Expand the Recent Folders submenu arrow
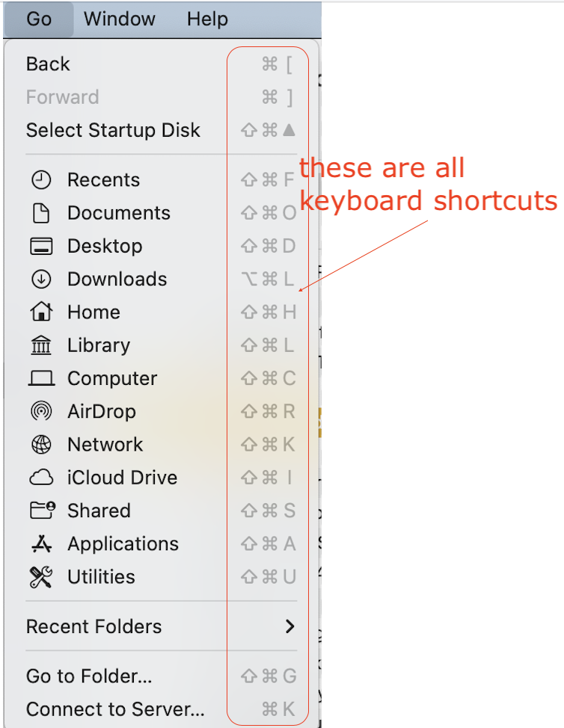Screen dimensions: 564x728 [x=289, y=626]
